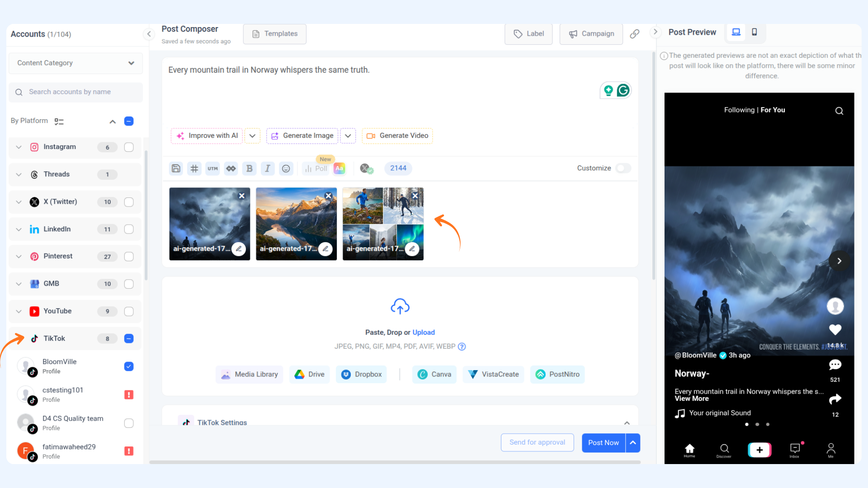This screenshot has width=868, height=488.
Task: Uncheck the BloomVille TikTok account
Action: coord(129,366)
